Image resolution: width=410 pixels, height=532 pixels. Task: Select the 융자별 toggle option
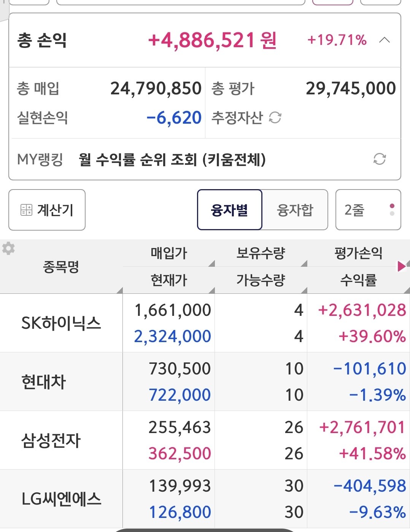point(230,210)
